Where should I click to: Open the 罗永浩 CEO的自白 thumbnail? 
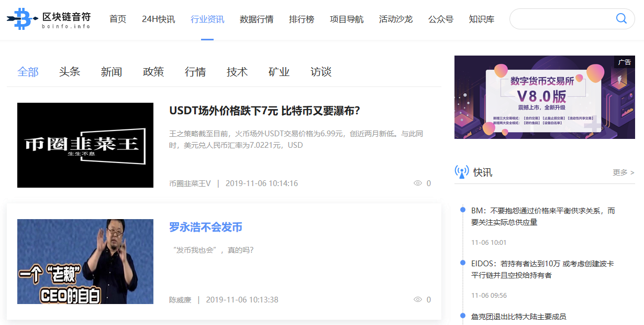(85, 262)
